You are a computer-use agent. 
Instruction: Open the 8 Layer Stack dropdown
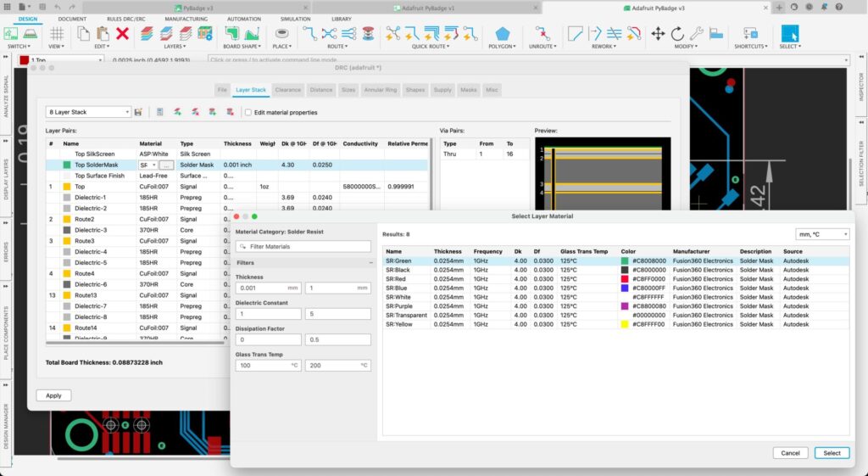88,112
